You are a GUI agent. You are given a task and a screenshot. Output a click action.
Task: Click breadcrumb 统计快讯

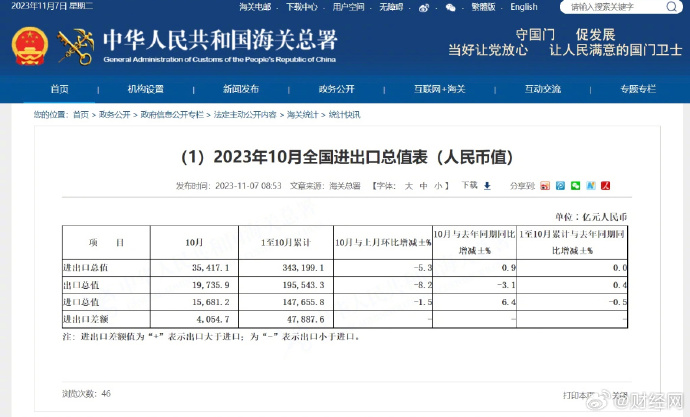345,115
